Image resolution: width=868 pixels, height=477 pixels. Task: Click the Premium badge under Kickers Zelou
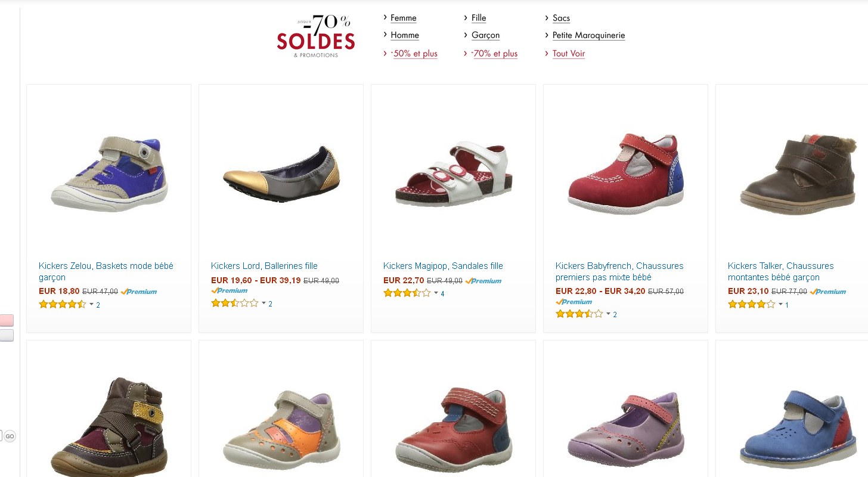[x=139, y=292]
